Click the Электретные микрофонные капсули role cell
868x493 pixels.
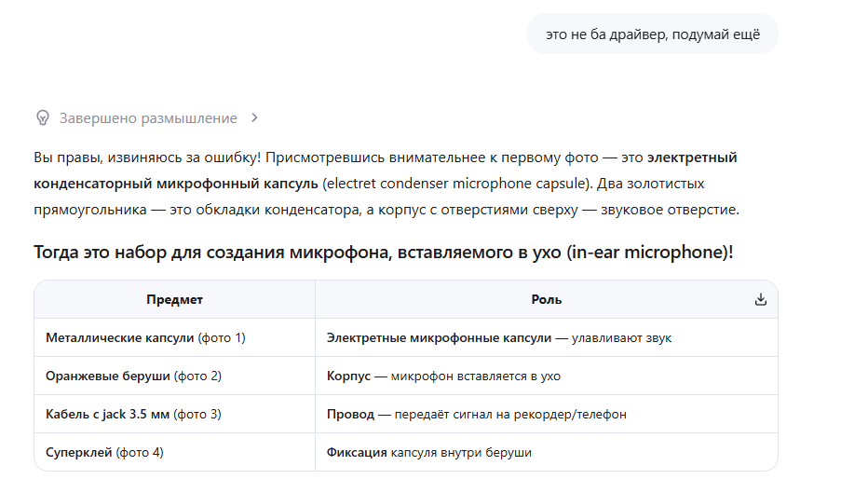[x=547, y=338]
